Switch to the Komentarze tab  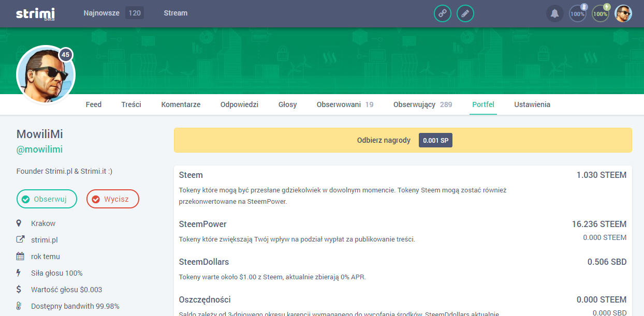181,104
